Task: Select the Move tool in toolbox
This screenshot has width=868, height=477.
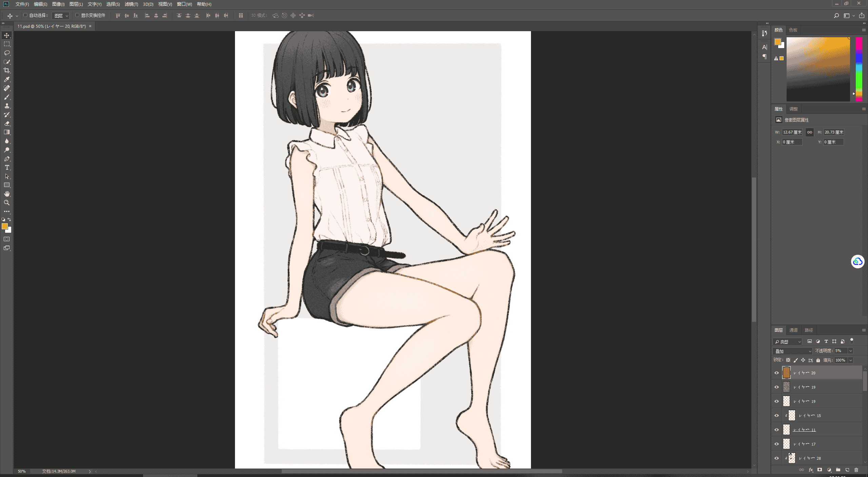Action: click(x=7, y=35)
